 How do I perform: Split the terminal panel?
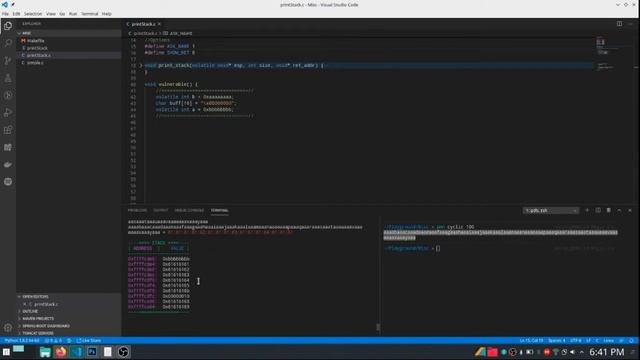(598, 210)
